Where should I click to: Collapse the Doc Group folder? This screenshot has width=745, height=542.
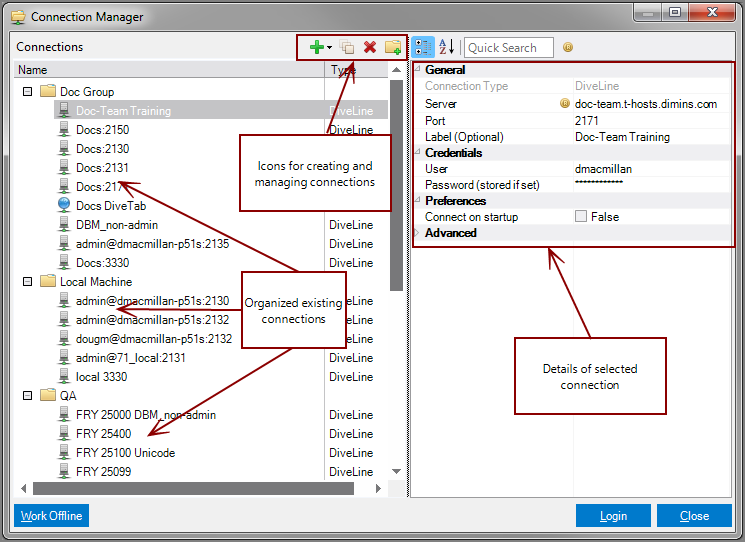pos(27,92)
